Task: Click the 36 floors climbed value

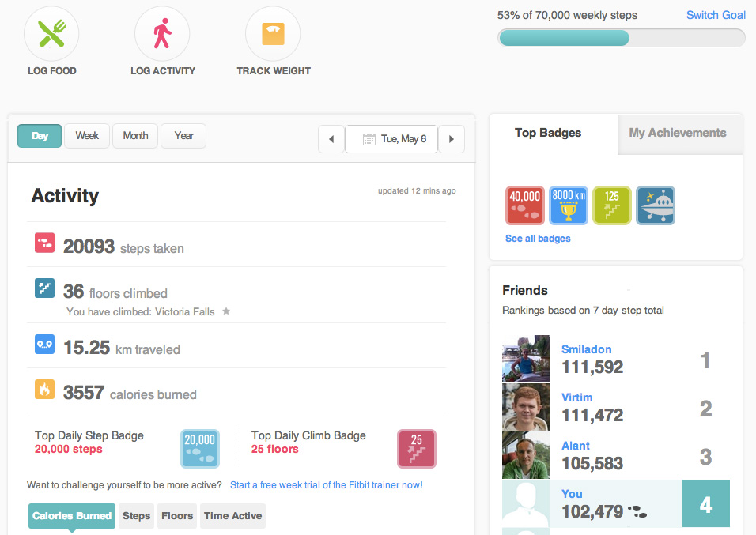Action: [x=74, y=291]
